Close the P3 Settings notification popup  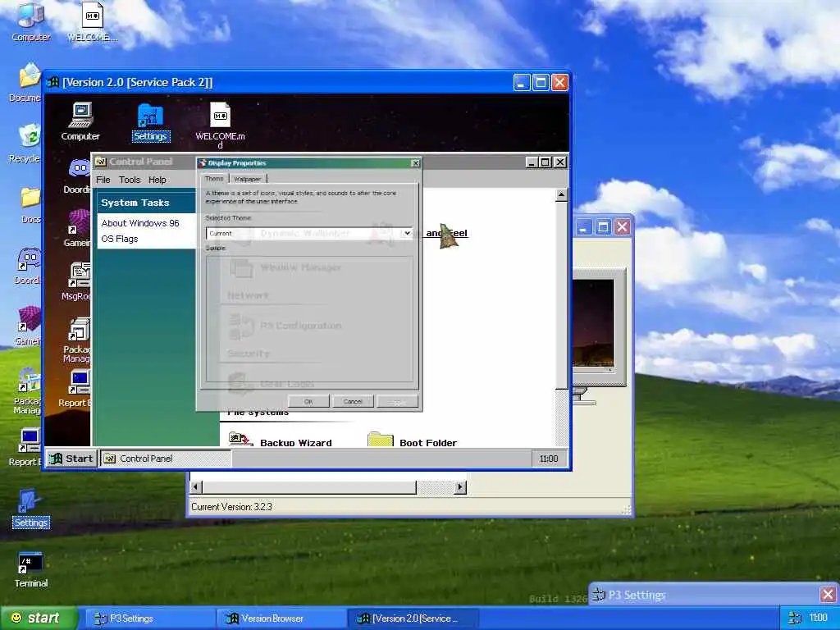(828, 594)
